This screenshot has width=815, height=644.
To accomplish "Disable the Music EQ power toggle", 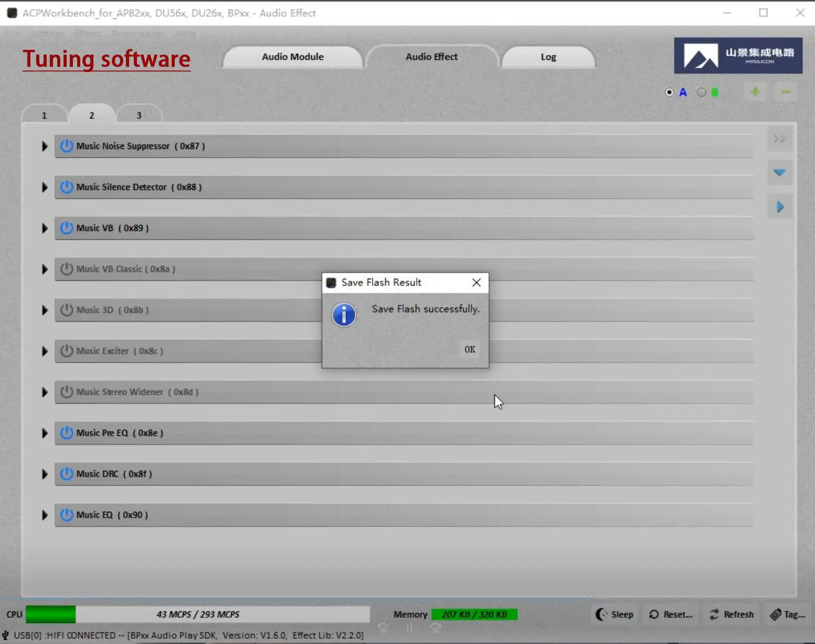I will point(67,515).
